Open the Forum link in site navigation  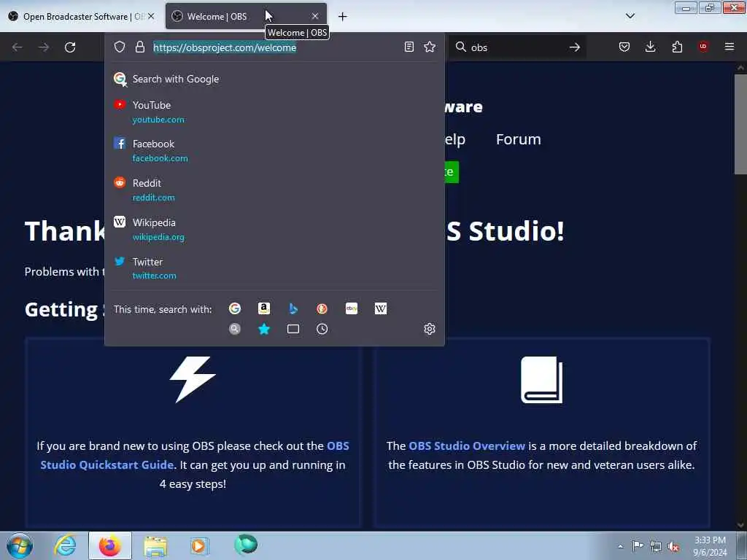pyautogui.click(x=519, y=139)
